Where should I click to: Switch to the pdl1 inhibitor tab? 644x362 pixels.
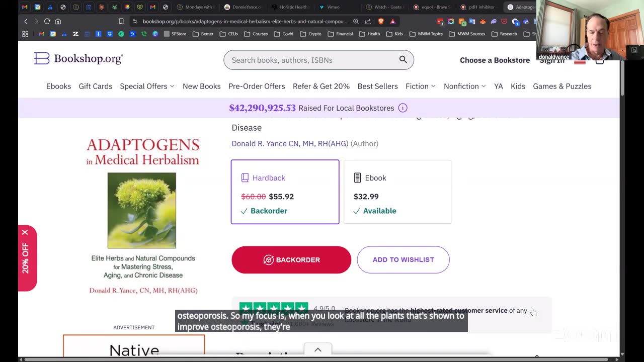coord(477,7)
